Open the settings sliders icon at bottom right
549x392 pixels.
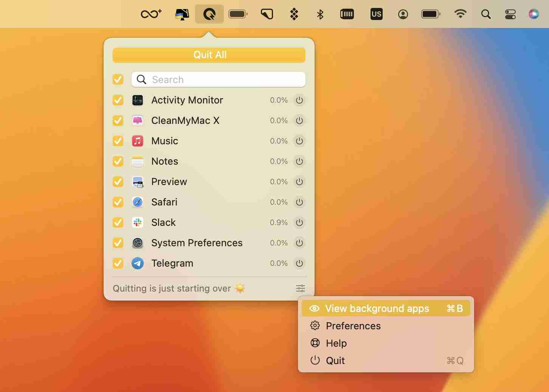click(x=300, y=289)
